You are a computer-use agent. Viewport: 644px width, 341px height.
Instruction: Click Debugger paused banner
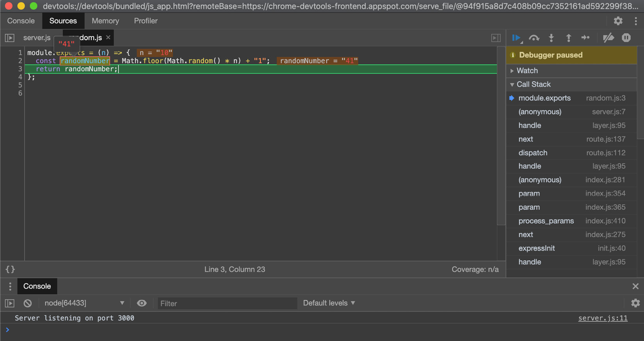pos(571,55)
